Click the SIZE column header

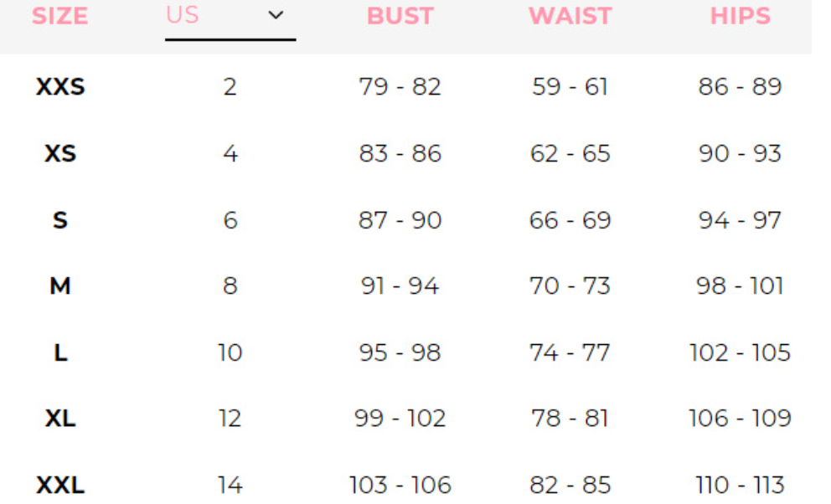[x=60, y=17]
